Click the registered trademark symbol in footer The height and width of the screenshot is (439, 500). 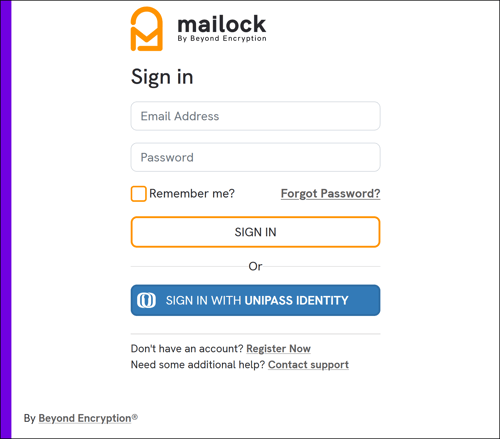pyautogui.click(x=135, y=417)
